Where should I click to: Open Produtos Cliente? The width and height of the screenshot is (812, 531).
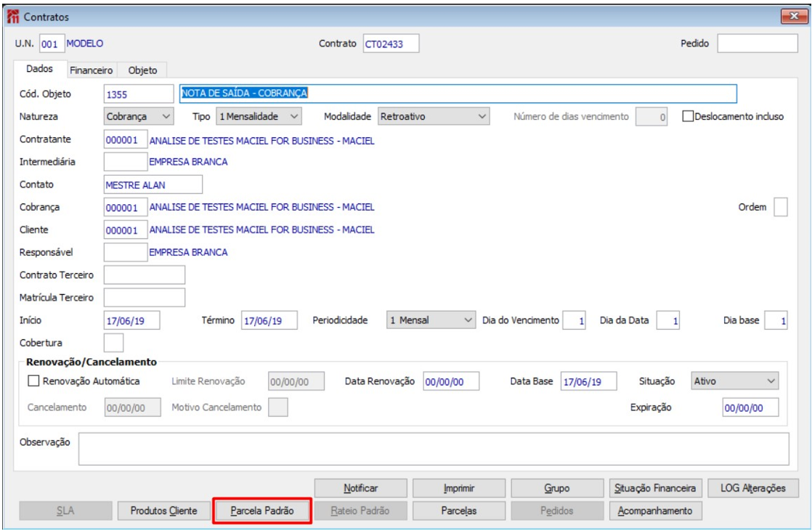(163, 511)
